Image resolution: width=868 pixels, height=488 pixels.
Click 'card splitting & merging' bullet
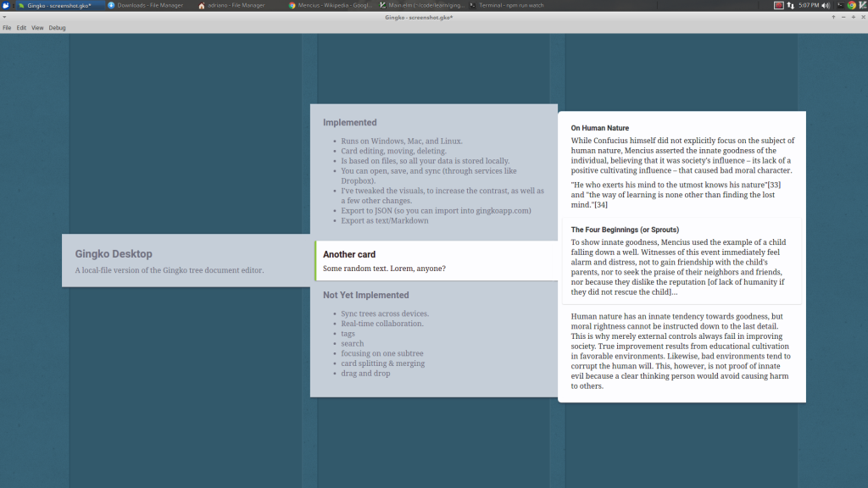tap(383, 363)
